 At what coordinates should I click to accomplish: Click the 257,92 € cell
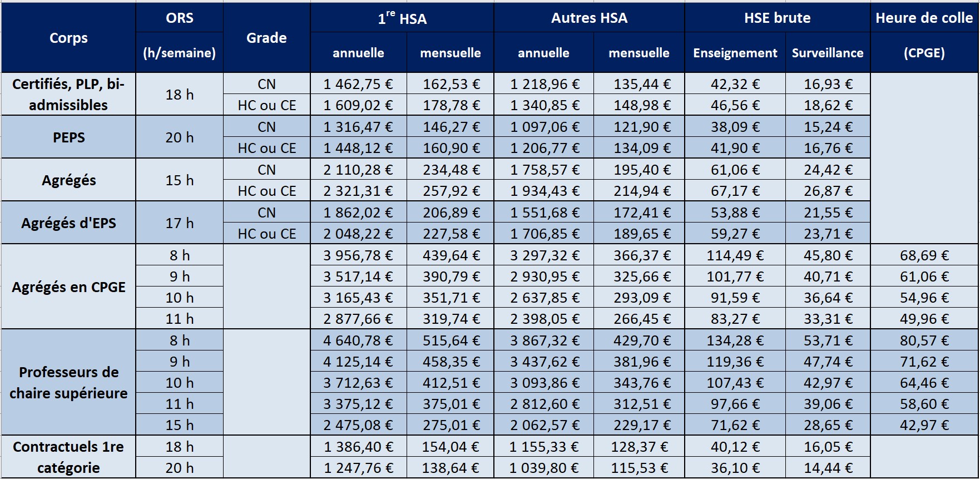(451, 191)
